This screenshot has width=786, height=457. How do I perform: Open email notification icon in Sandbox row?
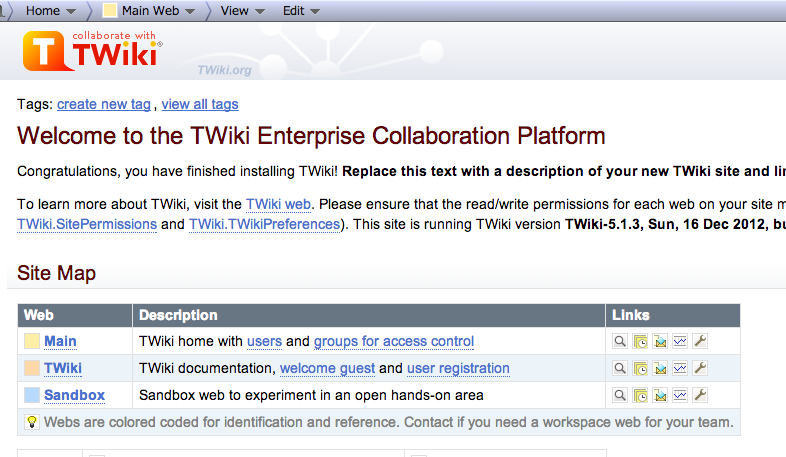coord(660,395)
